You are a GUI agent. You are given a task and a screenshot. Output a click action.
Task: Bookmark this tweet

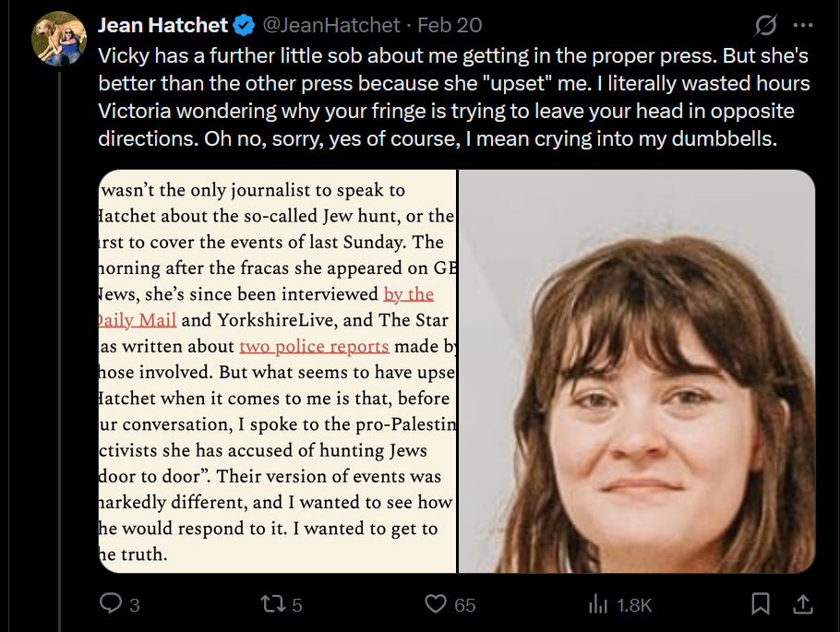(761, 604)
